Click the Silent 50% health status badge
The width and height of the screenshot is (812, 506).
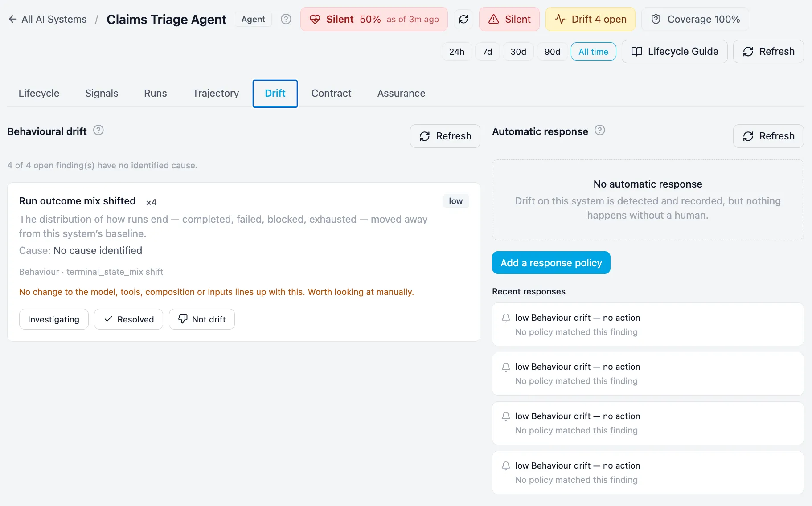[x=374, y=19]
